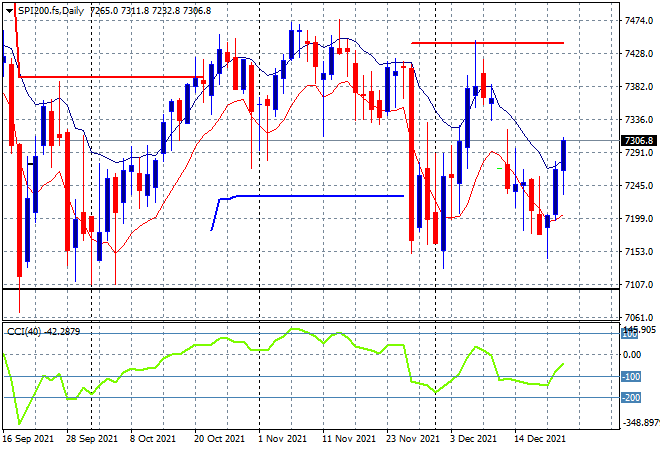Viewport: 660px width, 450px height.
Task: Click the 8 Oct 2021 date label
Action: coord(152,439)
